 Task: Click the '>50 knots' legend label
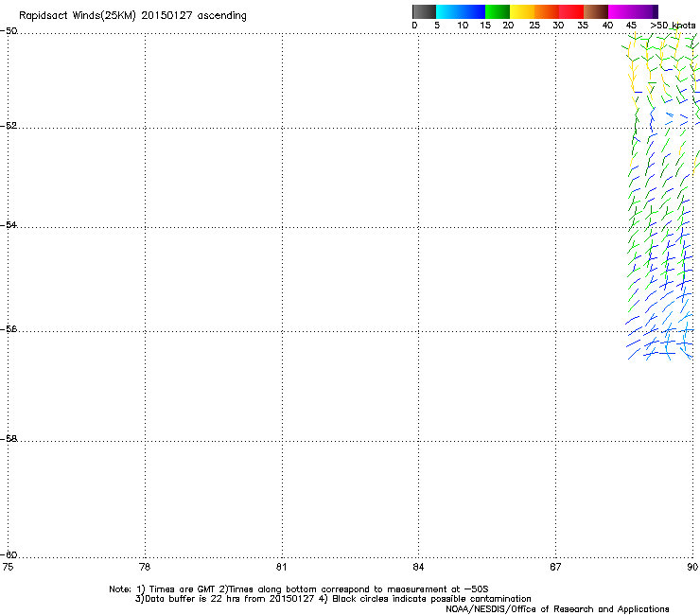click(x=673, y=26)
